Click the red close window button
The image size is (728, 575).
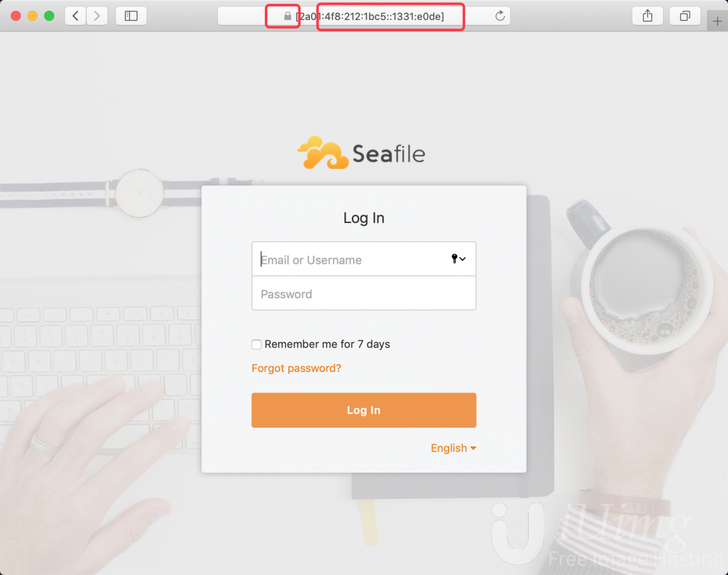click(x=16, y=16)
